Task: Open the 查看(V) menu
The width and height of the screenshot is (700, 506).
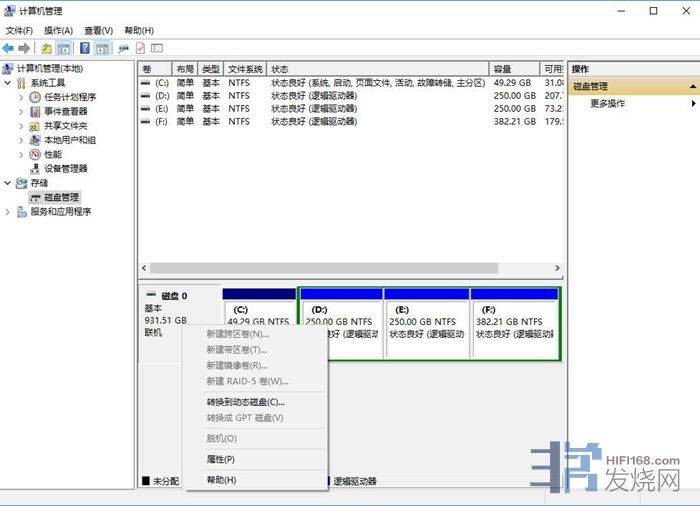Action: (x=98, y=31)
